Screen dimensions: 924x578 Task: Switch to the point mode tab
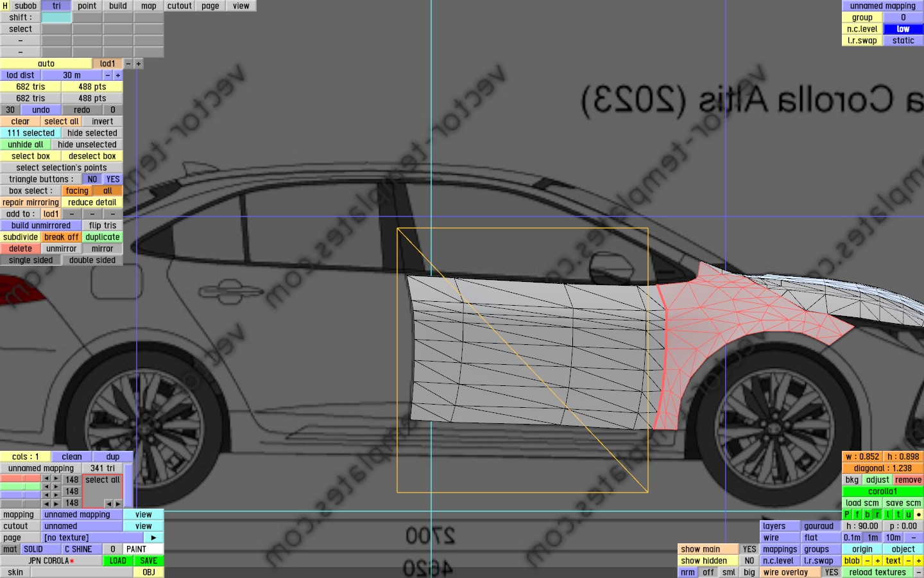[x=87, y=6]
